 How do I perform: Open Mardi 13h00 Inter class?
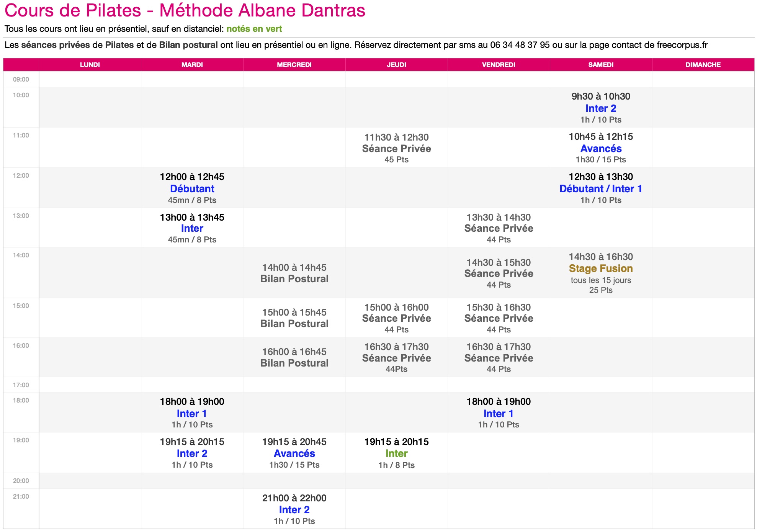192,228
